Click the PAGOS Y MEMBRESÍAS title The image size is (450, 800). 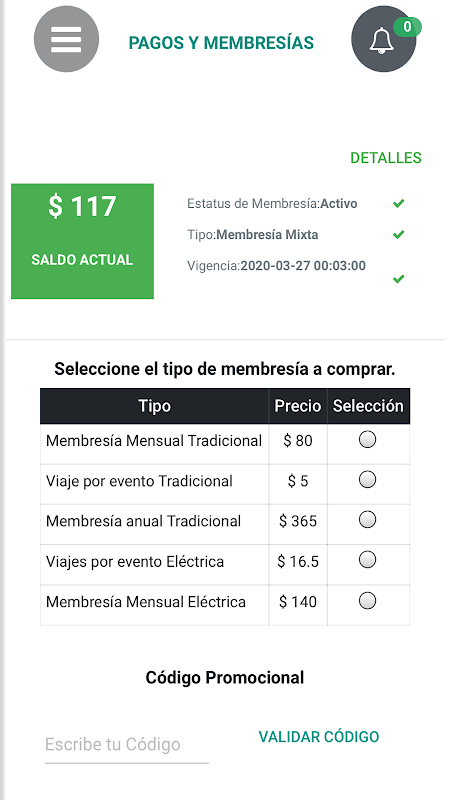click(221, 43)
